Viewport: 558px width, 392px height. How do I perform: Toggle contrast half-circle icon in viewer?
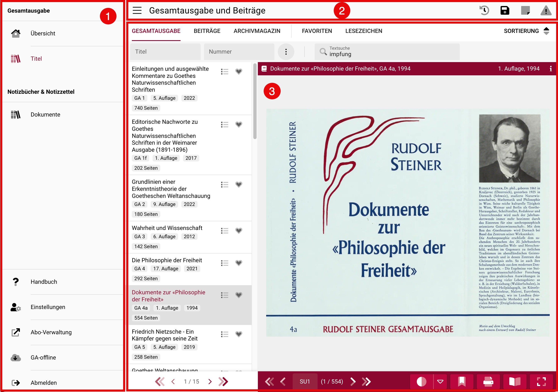[x=421, y=381]
